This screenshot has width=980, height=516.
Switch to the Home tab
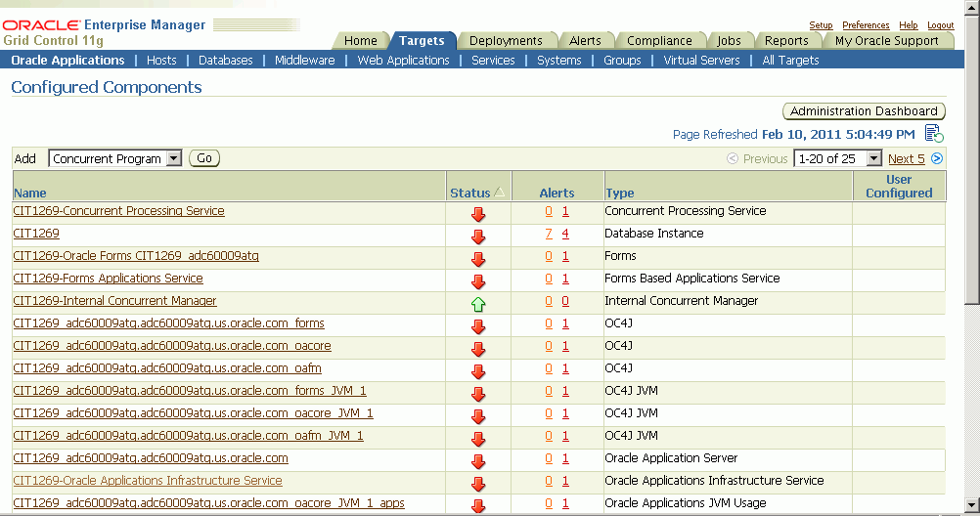tap(361, 41)
